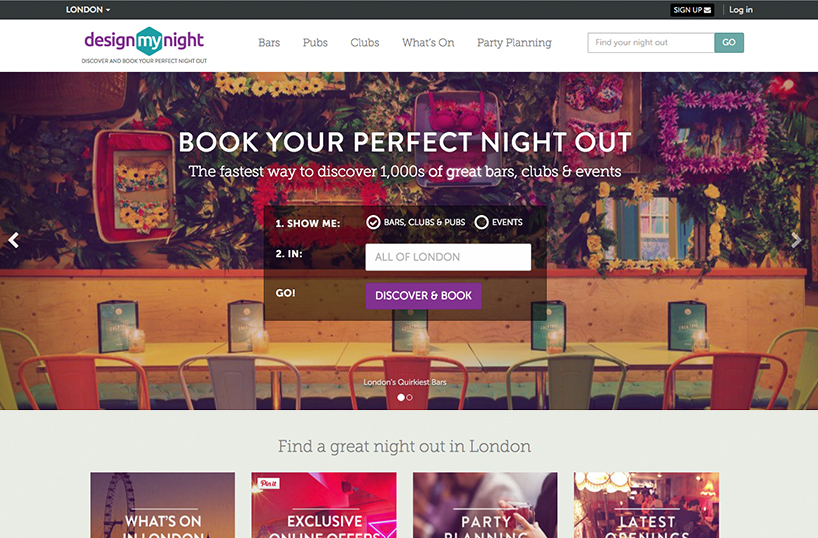Open the Bars menu

269,43
